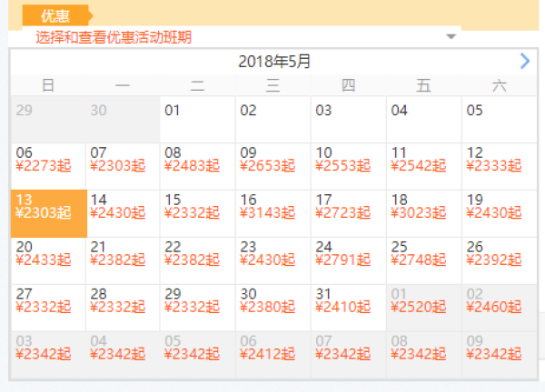Screen dimensions: 545x392
Task: Click the May 01 date cell
Action: [x=198, y=120]
